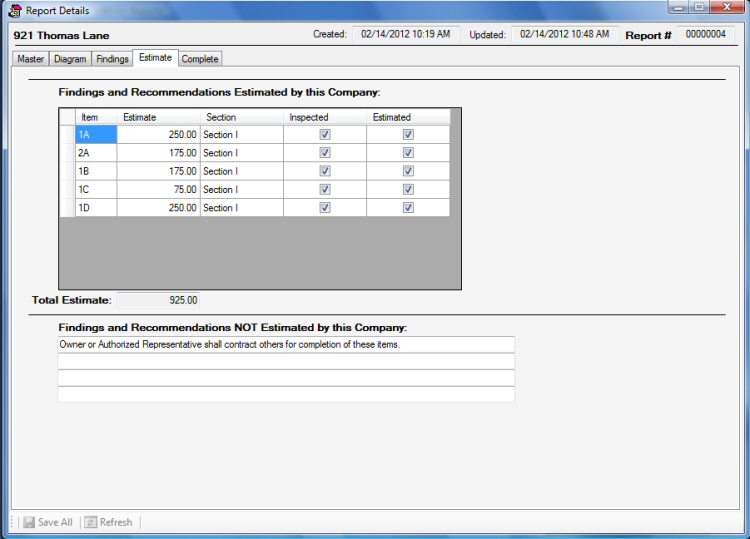Click the third NOT Estimated text line
The image size is (750, 539).
point(286,378)
